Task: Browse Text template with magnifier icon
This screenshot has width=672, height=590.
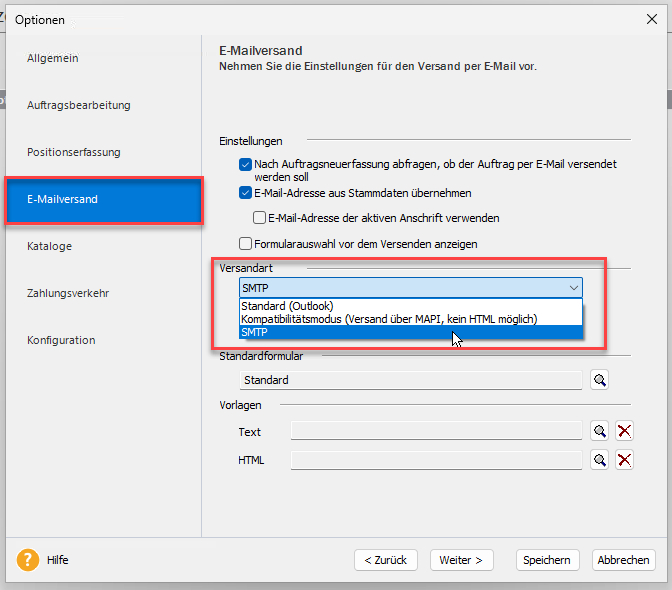Action: pos(599,431)
